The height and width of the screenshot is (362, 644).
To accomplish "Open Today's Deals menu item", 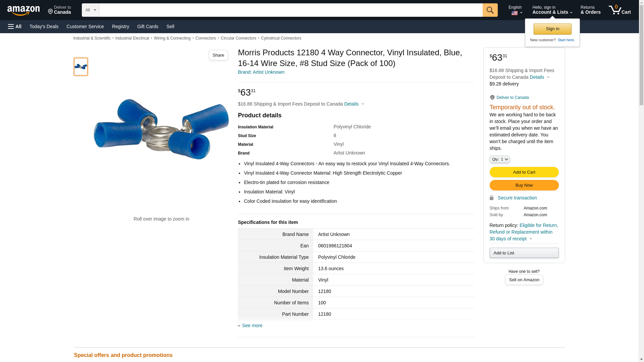I will point(44,26).
